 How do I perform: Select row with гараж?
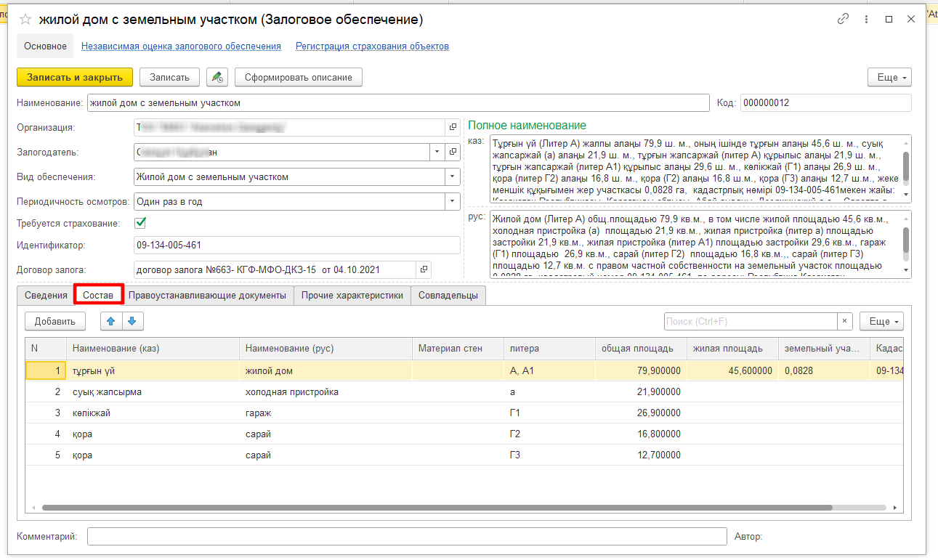pyautogui.click(x=464, y=413)
